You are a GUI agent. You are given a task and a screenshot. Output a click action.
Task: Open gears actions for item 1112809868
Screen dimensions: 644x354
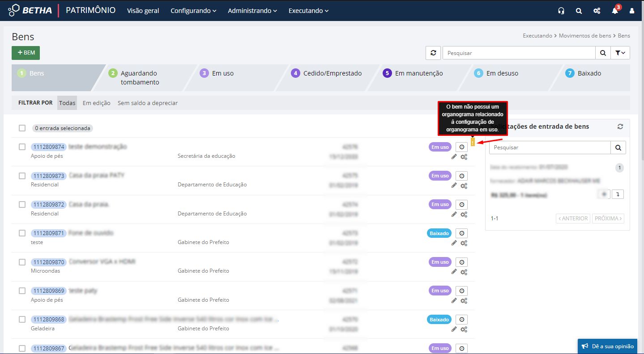[464, 329]
